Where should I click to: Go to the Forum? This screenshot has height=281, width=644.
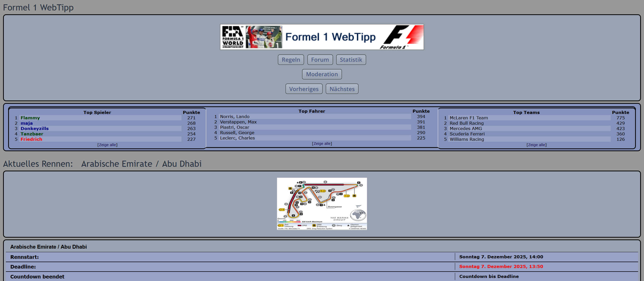click(320, 60)
